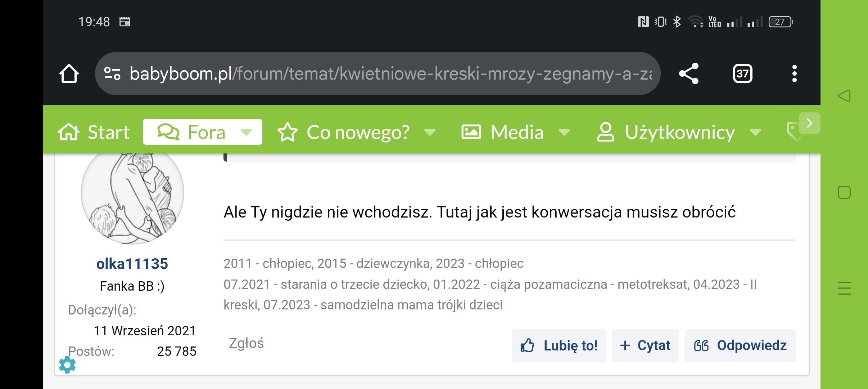Expand the Co nowego? dropdown arrow

(x=430, y=133)
